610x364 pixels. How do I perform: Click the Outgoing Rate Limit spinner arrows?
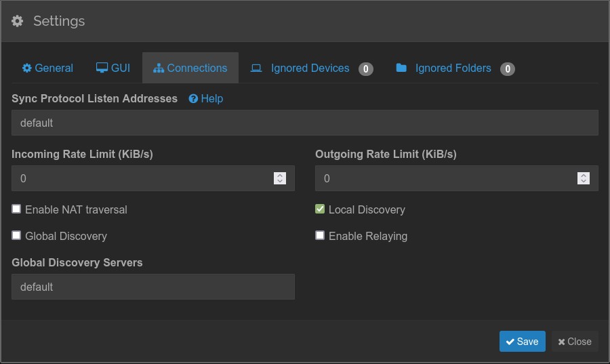(x=583, y=178)
